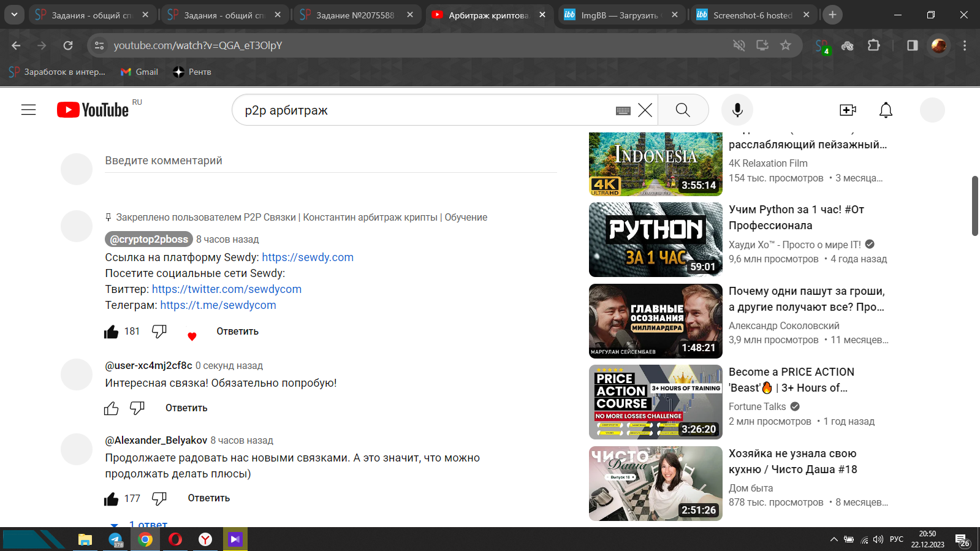Open 'Главные осознания миллиардера' thumbnail
Screen dimensions: 980x551
(x=655, y=321)
